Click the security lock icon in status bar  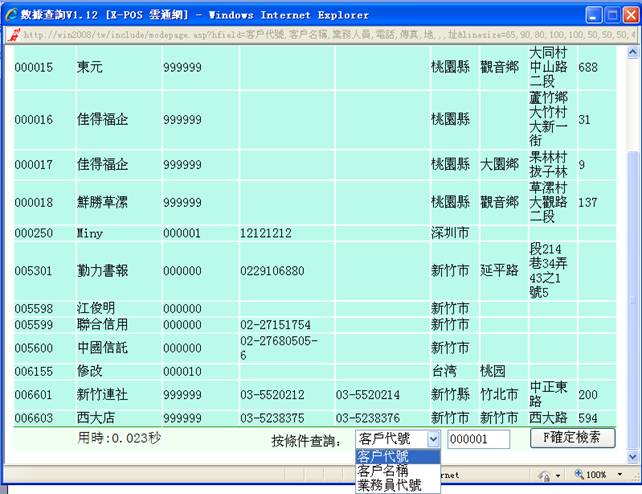coord(545,475)
